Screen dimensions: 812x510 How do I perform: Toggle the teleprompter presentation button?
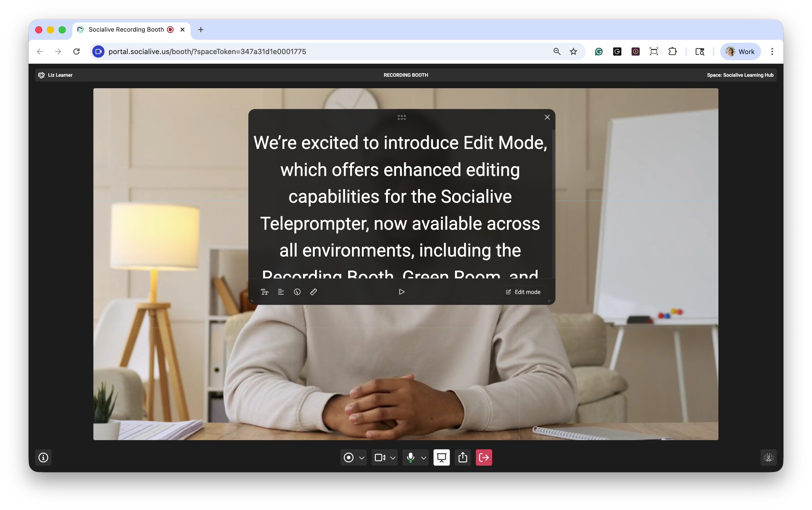[442, 457]
